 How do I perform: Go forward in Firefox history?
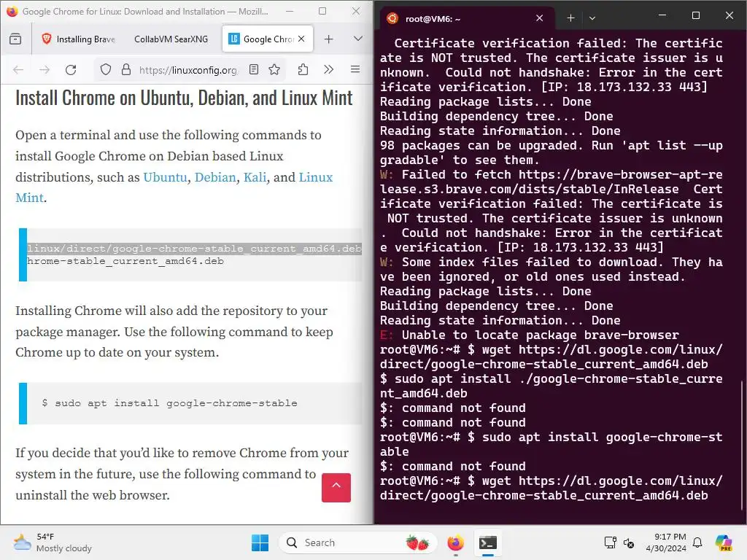44,70
